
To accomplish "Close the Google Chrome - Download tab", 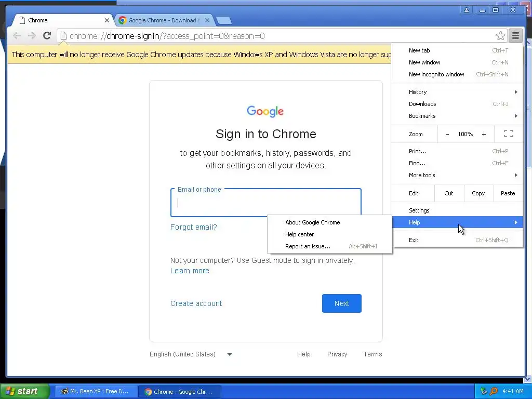I will point(207,20).
